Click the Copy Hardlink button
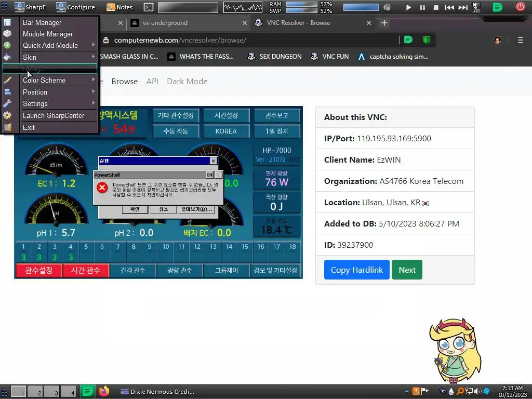532x399 pixels. [x=356, y=270]
